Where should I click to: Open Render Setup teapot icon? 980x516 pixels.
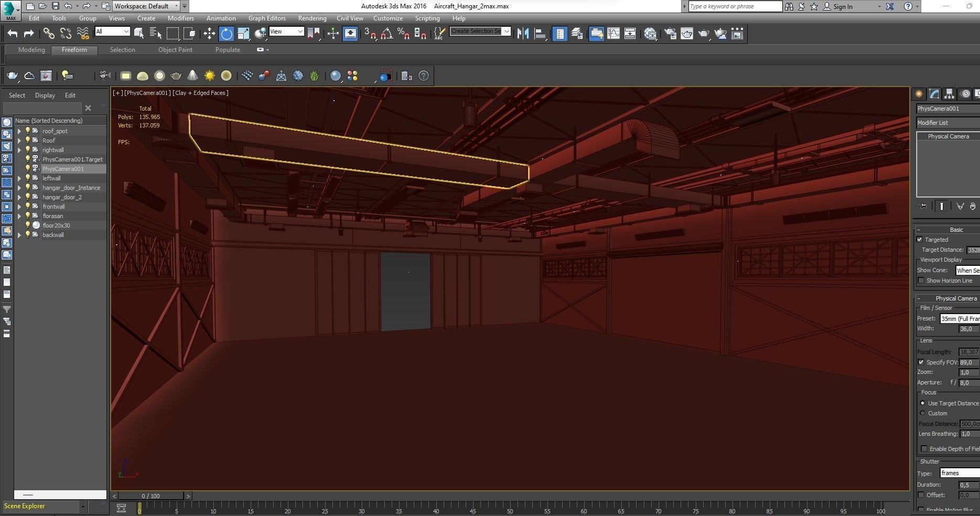coord(670,34)
